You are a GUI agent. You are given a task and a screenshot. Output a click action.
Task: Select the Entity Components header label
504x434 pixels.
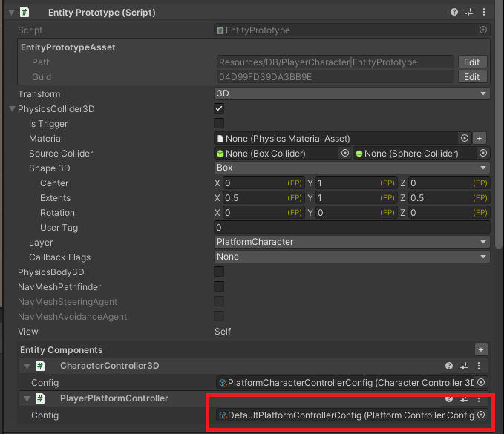pos(62,350)
